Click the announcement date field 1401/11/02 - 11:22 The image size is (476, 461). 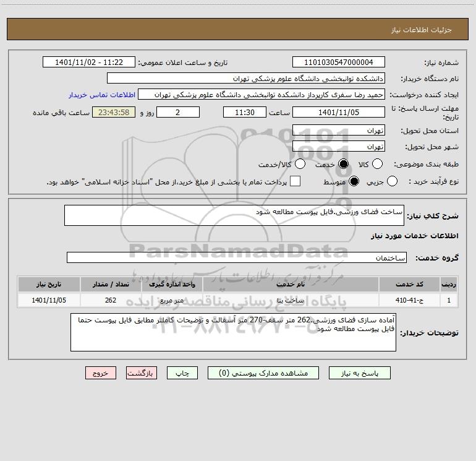pyautogui.click(x=89, y=62)
